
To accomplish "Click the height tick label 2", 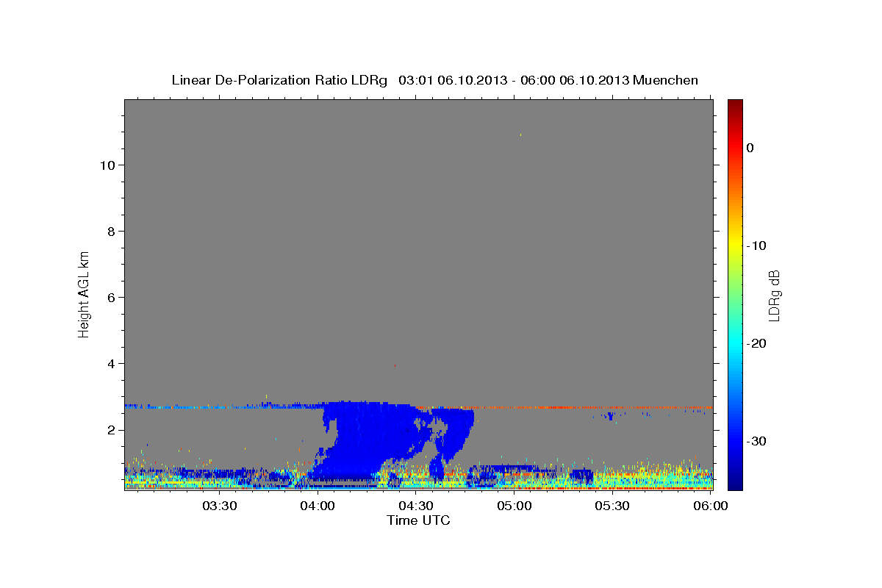I will pos(110,430).
